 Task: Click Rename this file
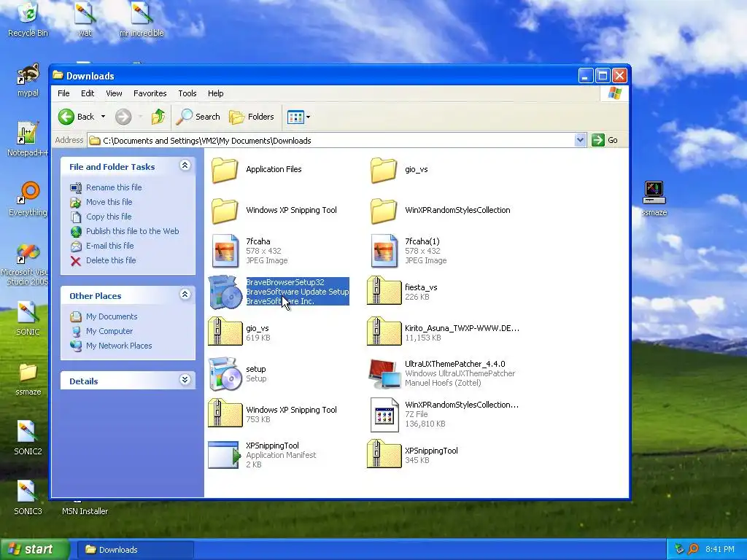(x=113, y=187)
